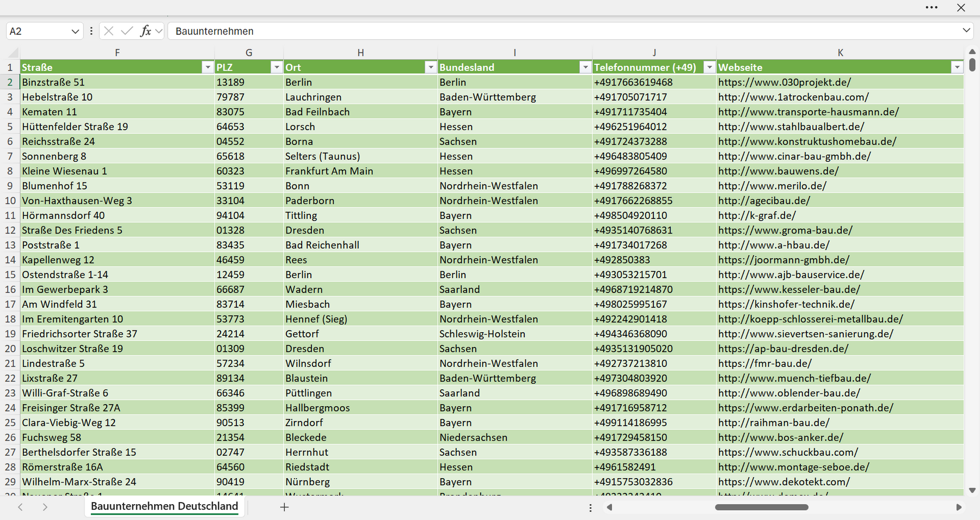Expand the Name Box dropdown arrow

[75, 32]
